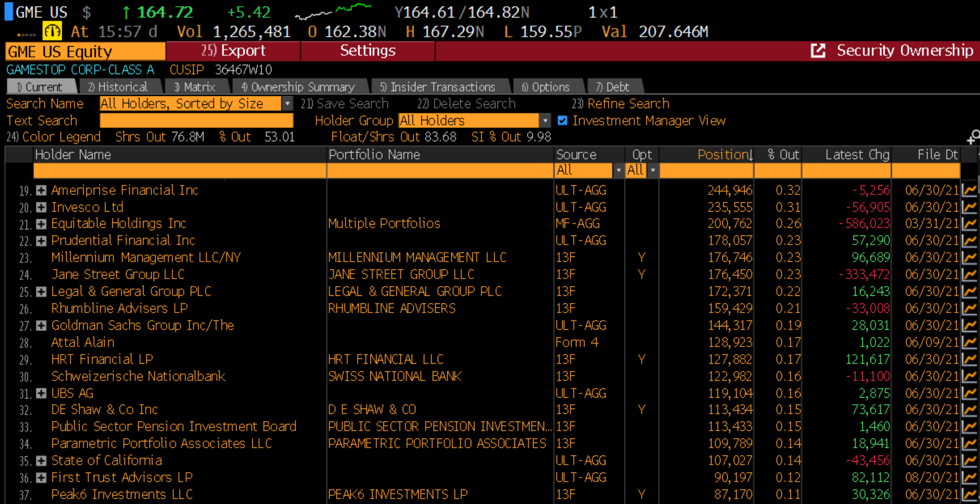Open chart icon for Millennium Management row
The width and height of the screenshot is (980, 504).
click(969, 257)
